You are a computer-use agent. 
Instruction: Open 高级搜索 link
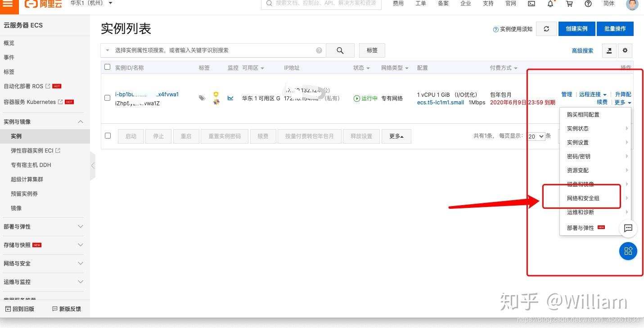[x=582, y=51]
